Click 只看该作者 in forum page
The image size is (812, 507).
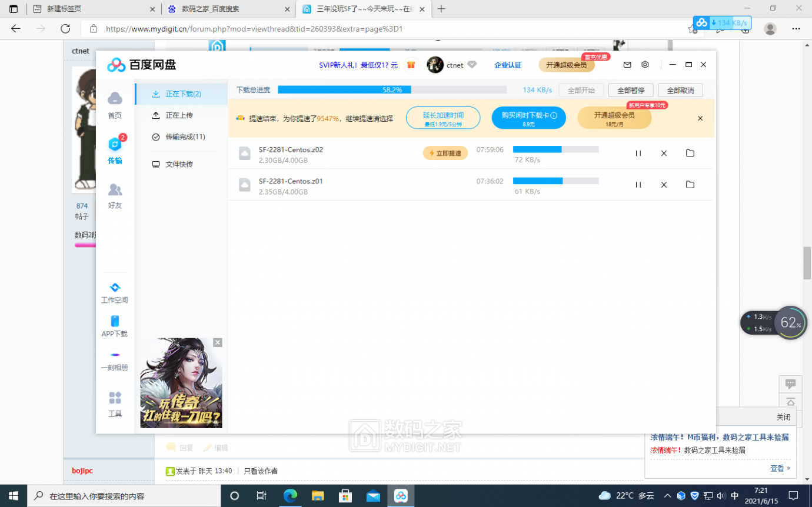click(261, 471)
